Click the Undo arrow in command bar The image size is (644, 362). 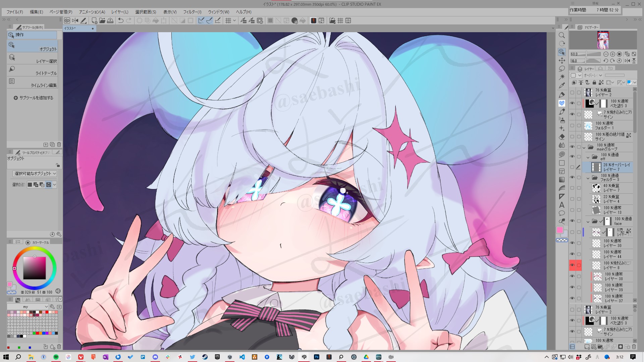coord(121,20)
